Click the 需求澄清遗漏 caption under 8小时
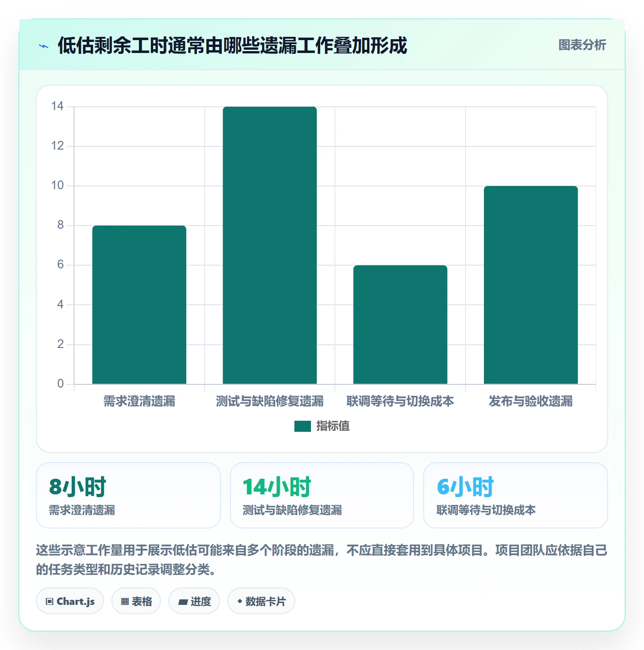 click(x=82, y=510)
